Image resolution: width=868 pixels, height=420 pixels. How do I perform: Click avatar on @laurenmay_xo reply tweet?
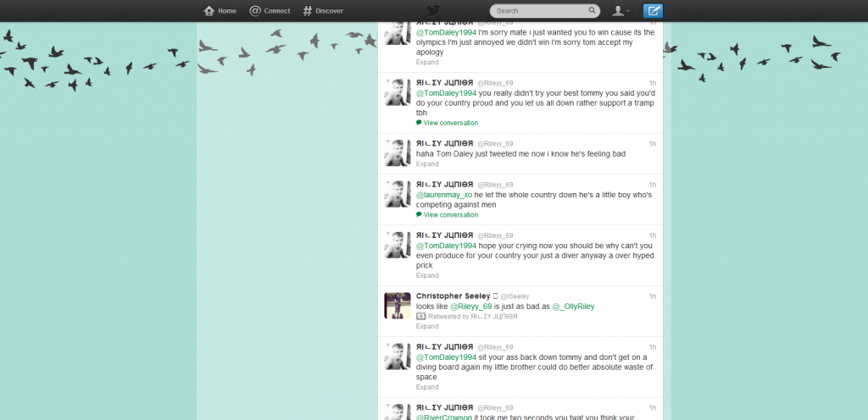coord(398,194)
